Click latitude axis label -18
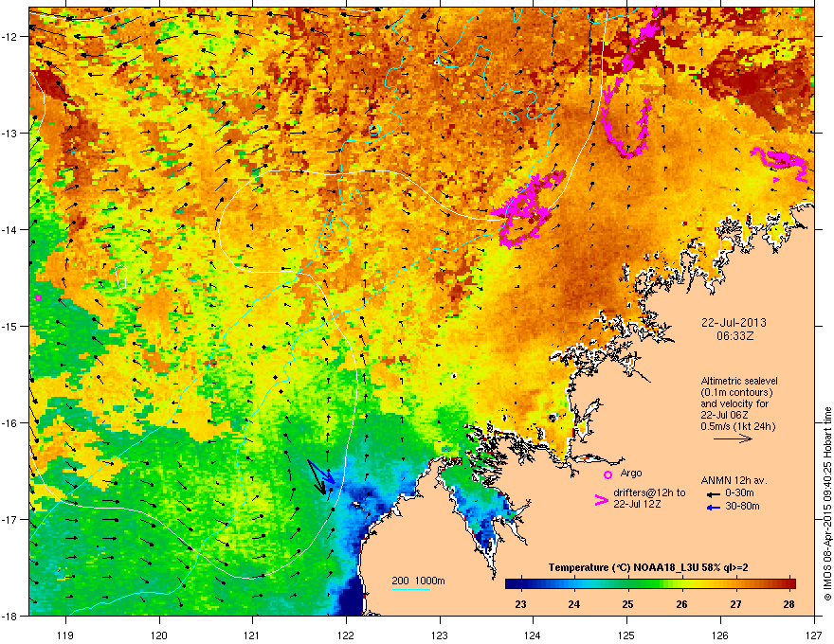Image resolution: width=834 pixels, height=644 pixels. (x=10, y=616)
